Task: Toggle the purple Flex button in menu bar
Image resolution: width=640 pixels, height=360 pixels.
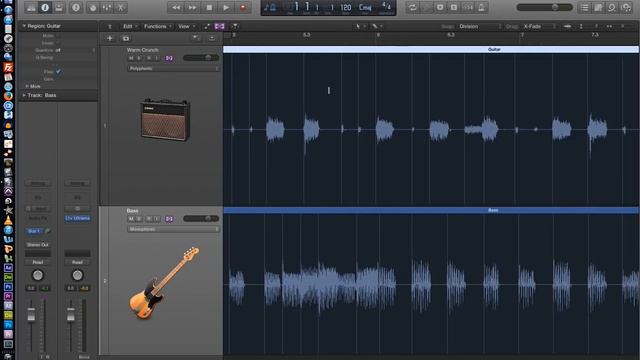Action: 219,26
